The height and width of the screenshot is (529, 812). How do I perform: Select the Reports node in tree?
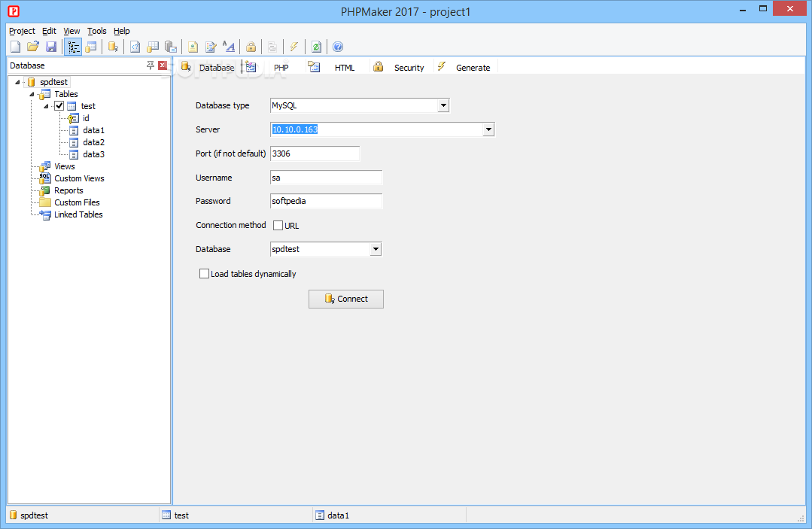pos(69,190)
